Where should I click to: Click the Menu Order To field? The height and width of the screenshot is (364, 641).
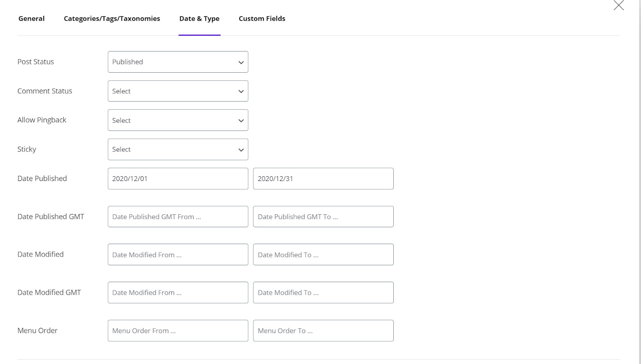pos(323,331)
